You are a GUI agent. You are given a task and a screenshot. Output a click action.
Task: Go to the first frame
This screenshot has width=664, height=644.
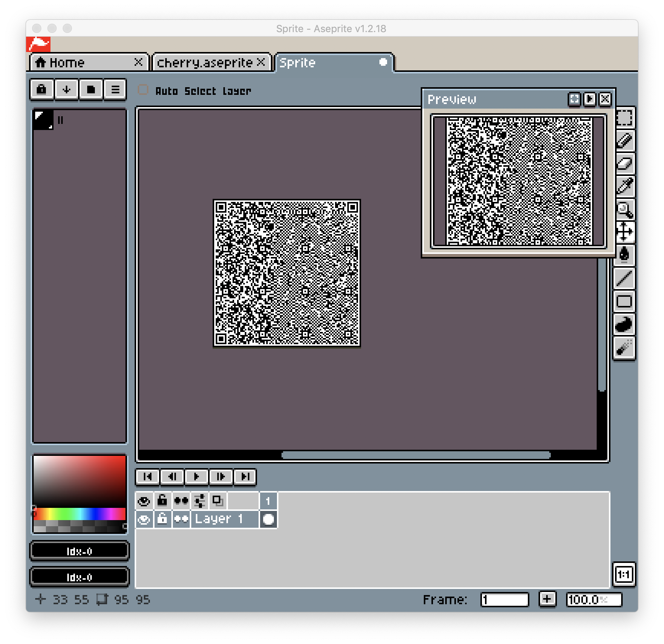tap(148, 477)
